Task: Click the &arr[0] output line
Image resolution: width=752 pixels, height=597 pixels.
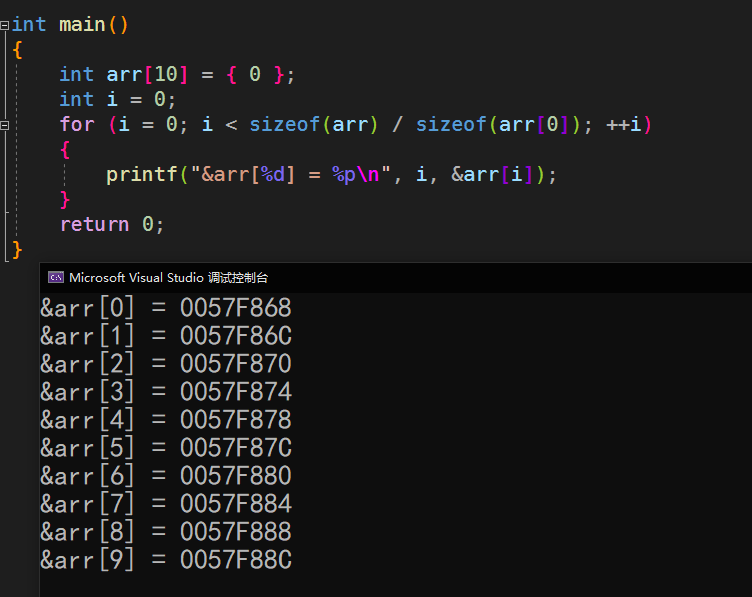Action: pyautogui.click(x=166, y=307)
